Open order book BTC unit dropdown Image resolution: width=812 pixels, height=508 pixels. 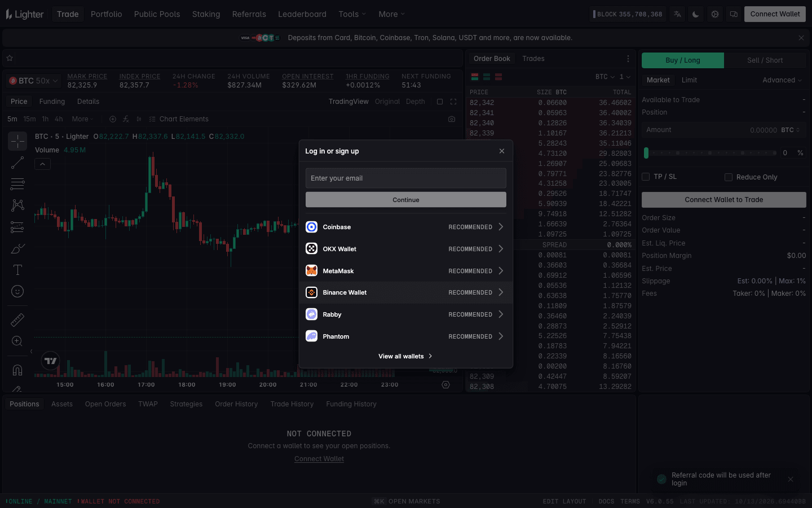tap(605, 77)
